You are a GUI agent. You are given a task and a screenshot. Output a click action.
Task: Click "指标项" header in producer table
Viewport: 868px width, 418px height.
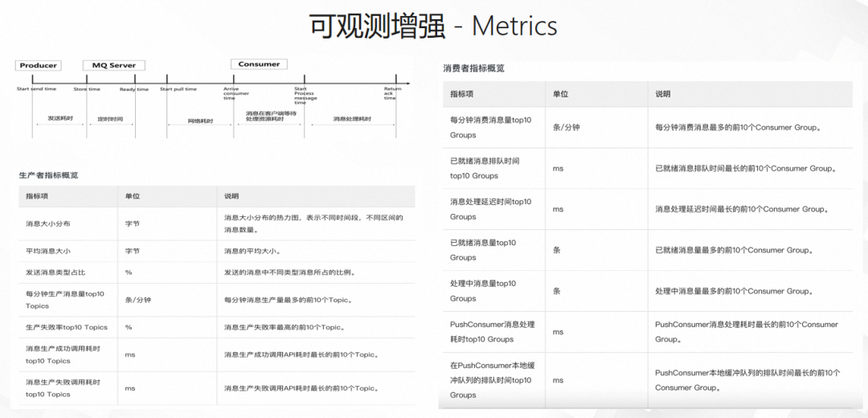coord(36,197)
